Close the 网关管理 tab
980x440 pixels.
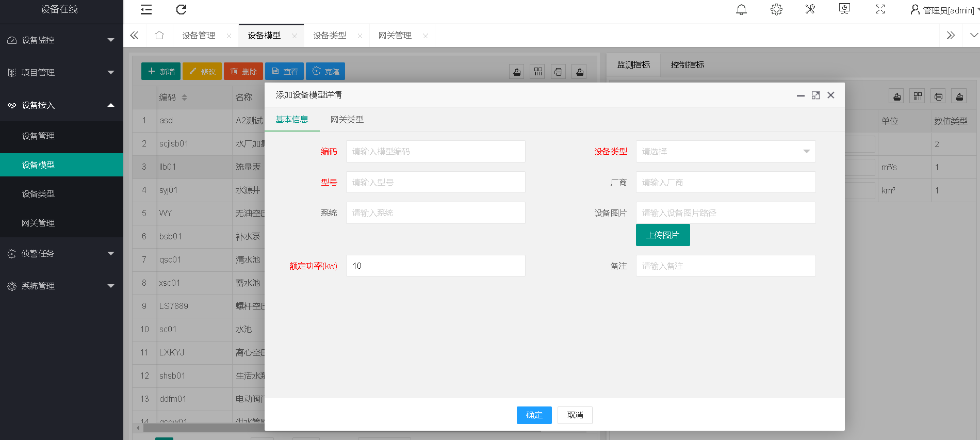click(426, 36)
